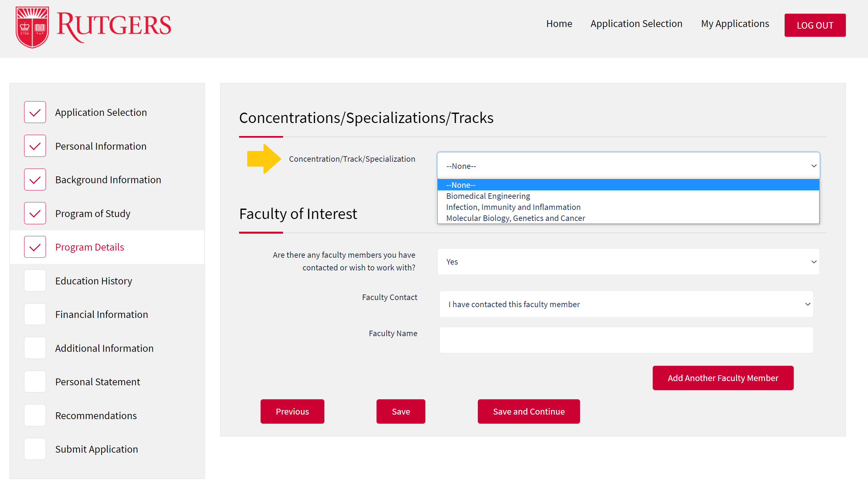
Task: Open the Faculty Contact dropdown
Action: coord(626,304)
